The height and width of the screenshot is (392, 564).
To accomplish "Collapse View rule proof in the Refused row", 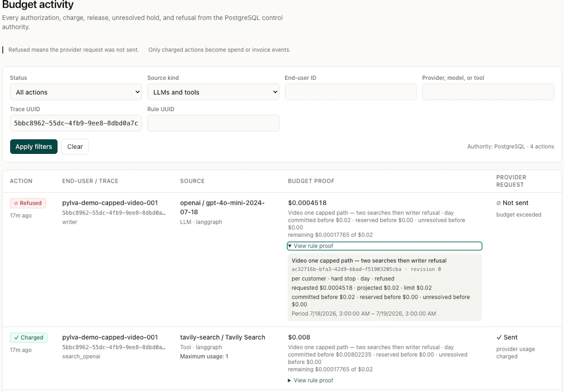I will (385, 246).
